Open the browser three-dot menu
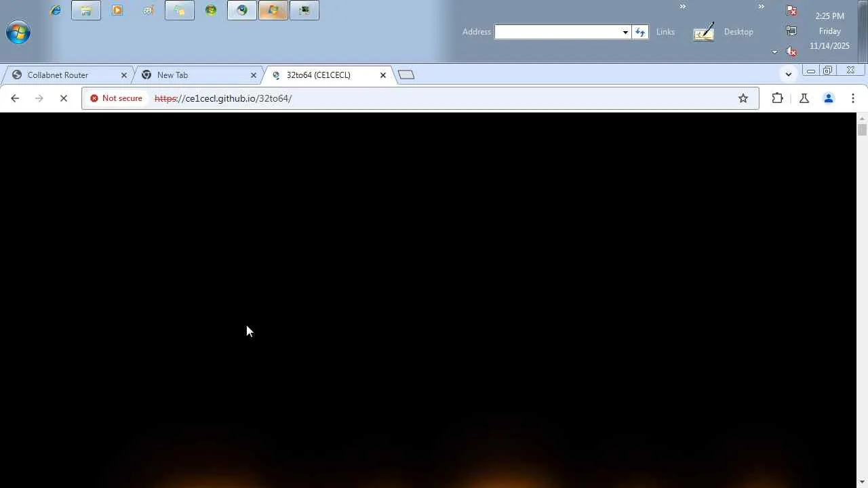Image resolution: width=868 pixels, height=488 pixels. [853, 98]
